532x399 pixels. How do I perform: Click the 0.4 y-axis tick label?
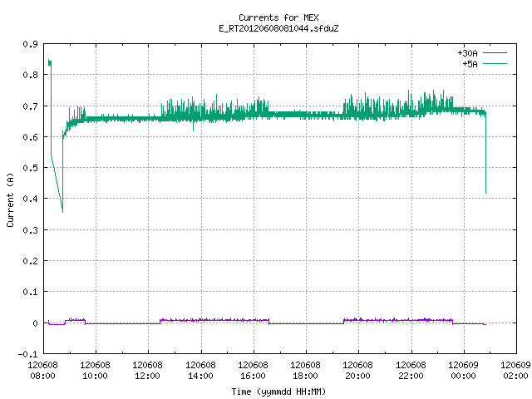(31, 199)
